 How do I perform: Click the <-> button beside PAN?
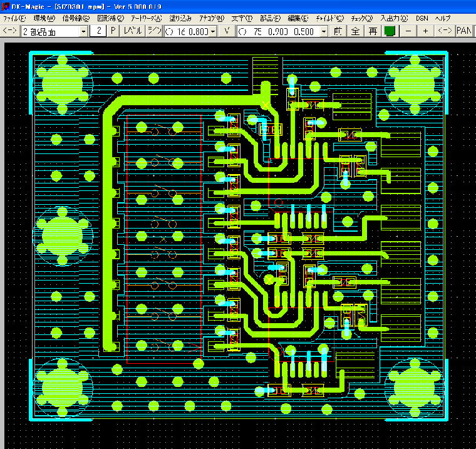(445, 31)
